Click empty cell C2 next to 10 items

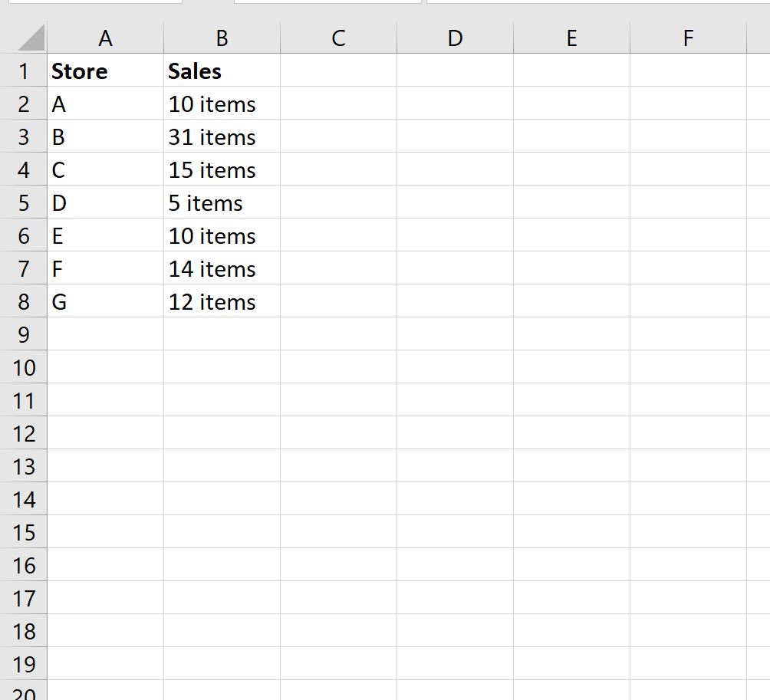click(x=337, y=104)
